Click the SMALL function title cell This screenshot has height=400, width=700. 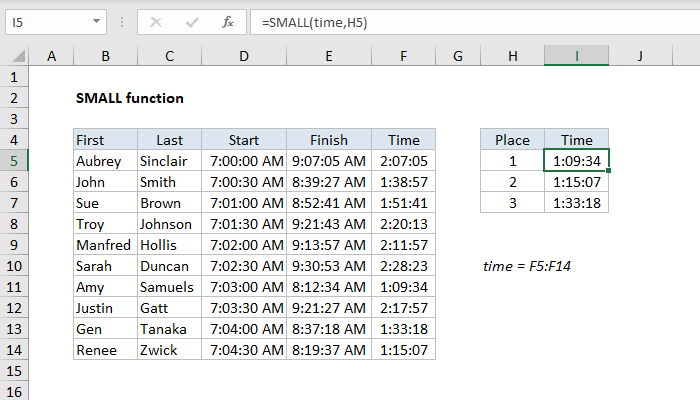[x=130, y=98]
